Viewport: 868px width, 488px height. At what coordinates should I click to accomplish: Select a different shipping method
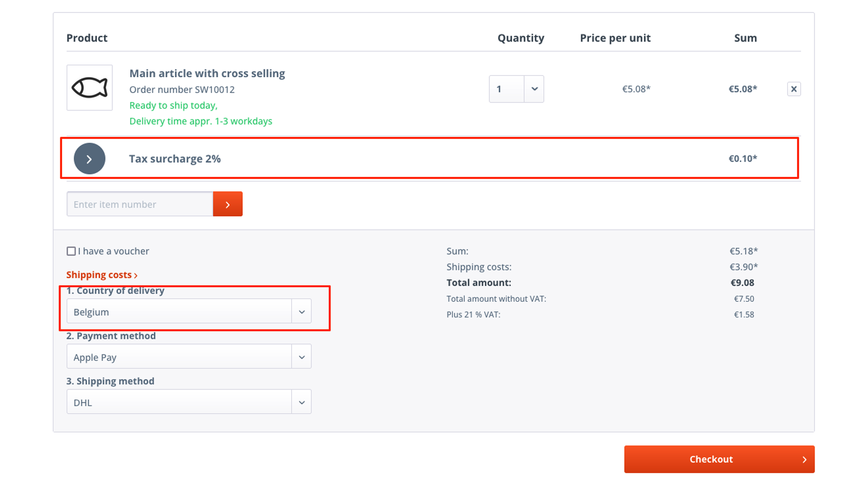coord(189,402)
